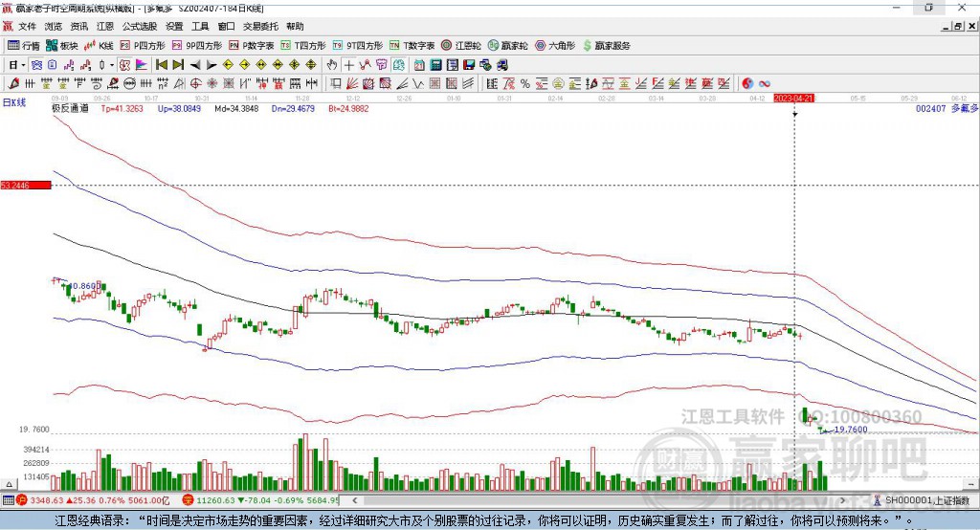
Task: Select the pencil drawing tool
Action: coord(13,84)
